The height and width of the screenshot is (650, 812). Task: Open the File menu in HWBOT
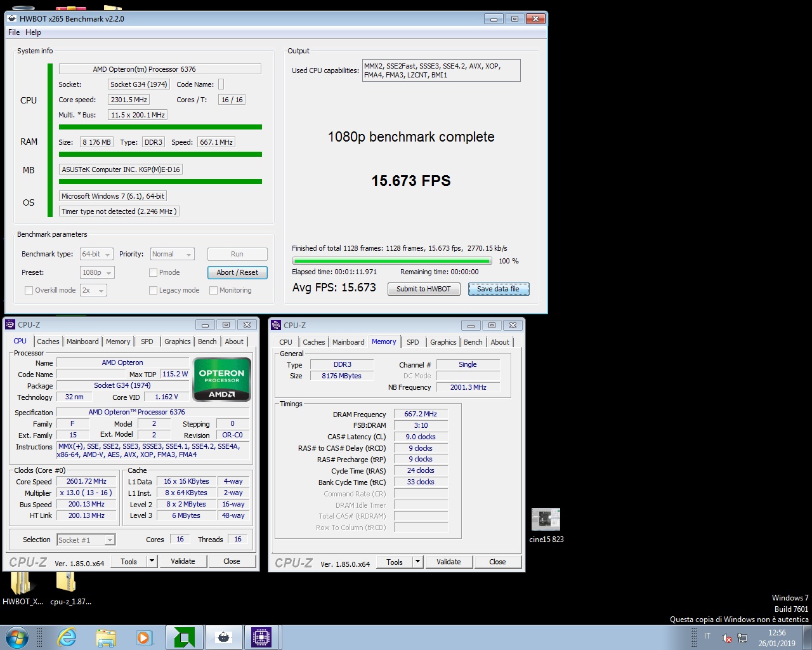coord(14,32)
